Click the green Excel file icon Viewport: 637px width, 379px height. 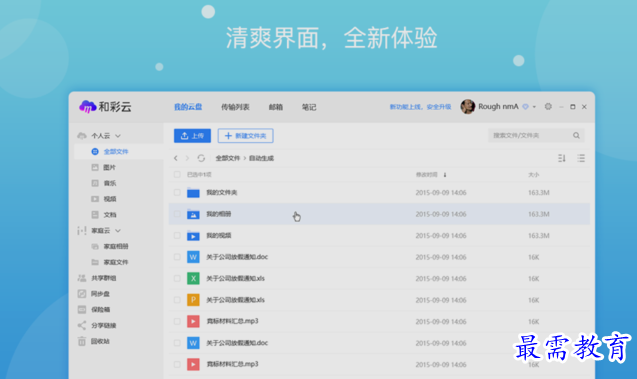tap(193, 278)
